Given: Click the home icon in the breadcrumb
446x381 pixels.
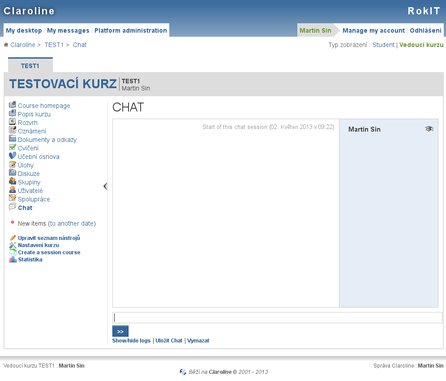Looking at the screenshot, I should click(6, 45).
